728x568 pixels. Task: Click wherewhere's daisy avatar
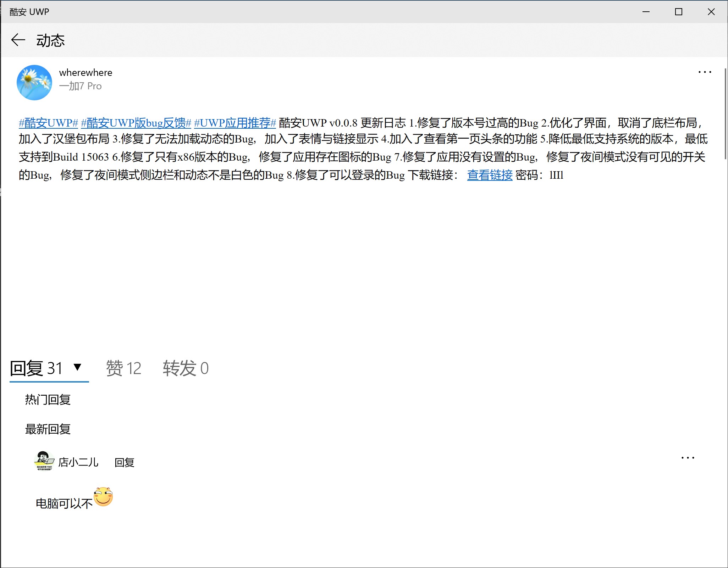[x=34, y=83]
